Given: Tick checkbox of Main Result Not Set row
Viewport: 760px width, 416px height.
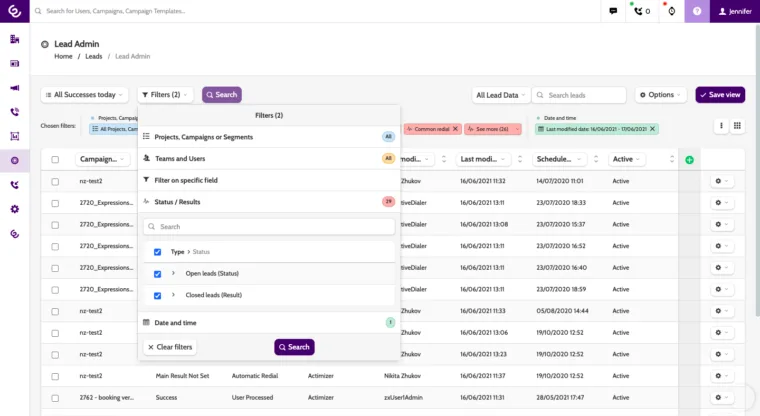Looking at the screenshot, I should [x=55, y=376].
